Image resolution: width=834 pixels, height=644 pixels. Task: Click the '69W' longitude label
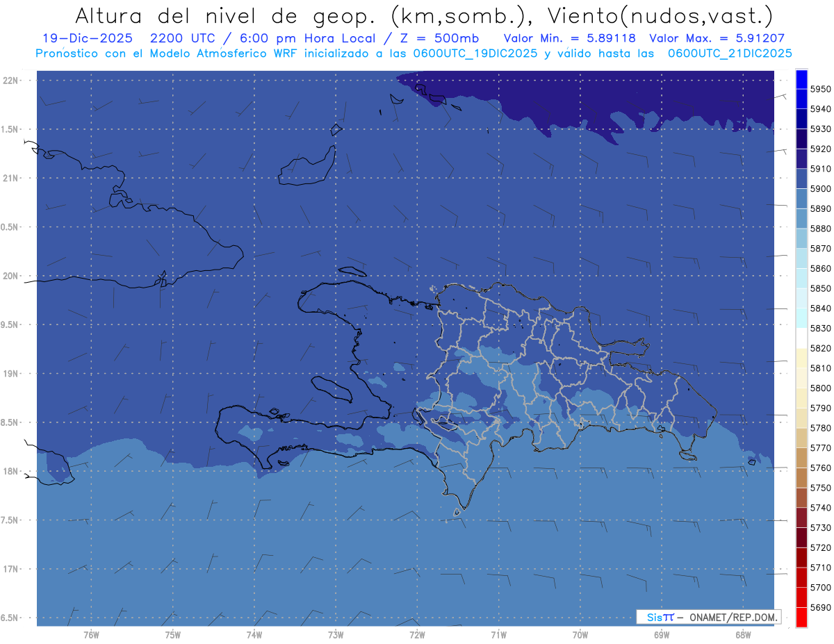[x=662, y=635]
